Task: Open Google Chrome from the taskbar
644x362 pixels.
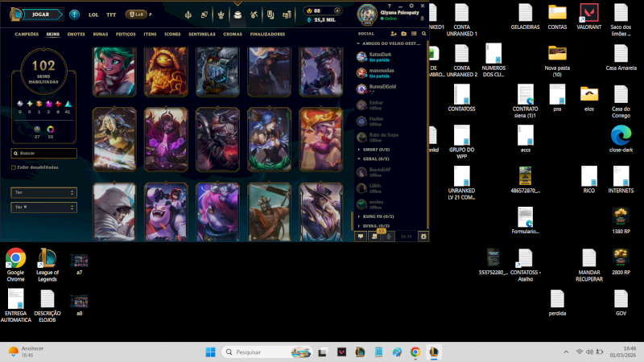Action: [x=415, y=352]
